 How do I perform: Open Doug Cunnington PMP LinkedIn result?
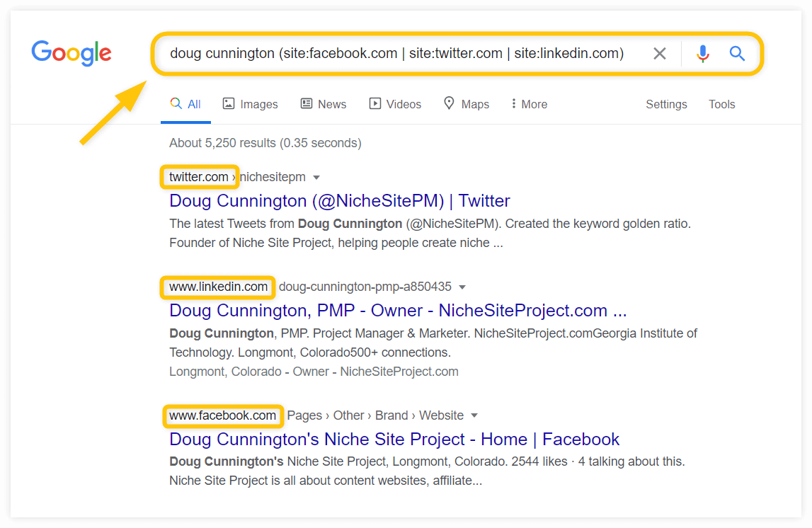pos(398,311)
